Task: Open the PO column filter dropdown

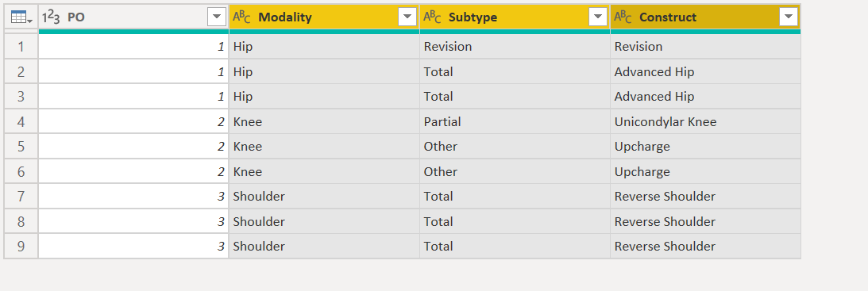Action: [217, 17]
